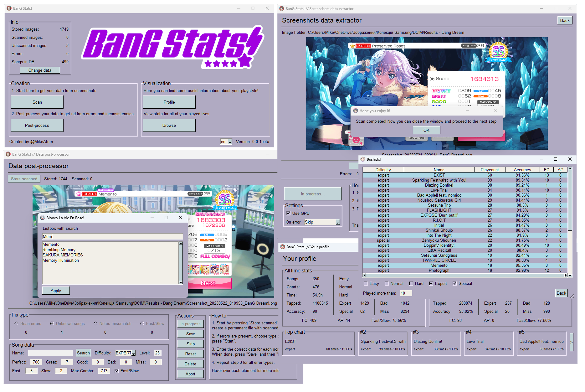This screenshot has width=585, height=392.
Task: Close the Bushido! window
Action: pos(570,159)
